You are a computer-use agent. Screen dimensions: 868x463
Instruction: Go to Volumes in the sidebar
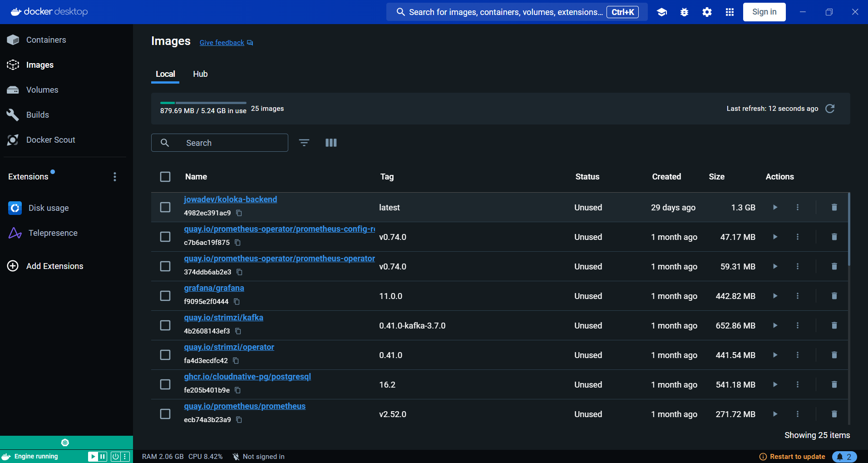[42, 90]
